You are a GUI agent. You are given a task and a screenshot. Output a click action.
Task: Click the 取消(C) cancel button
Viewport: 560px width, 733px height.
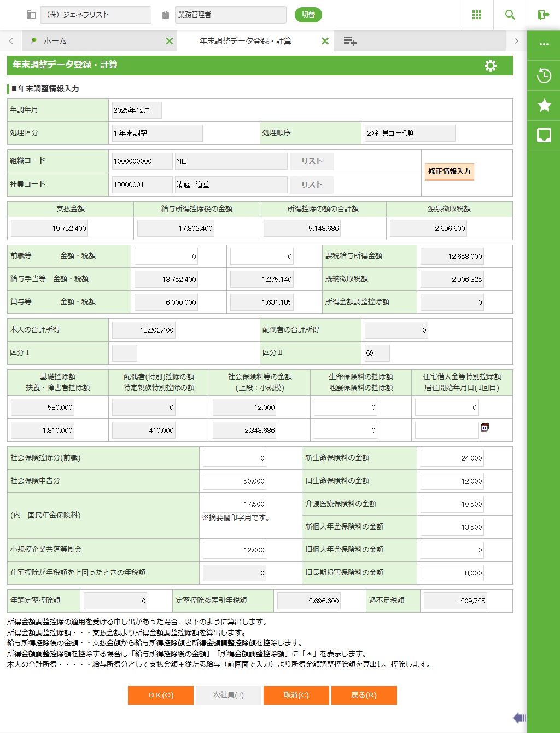(x=296, y=695)
